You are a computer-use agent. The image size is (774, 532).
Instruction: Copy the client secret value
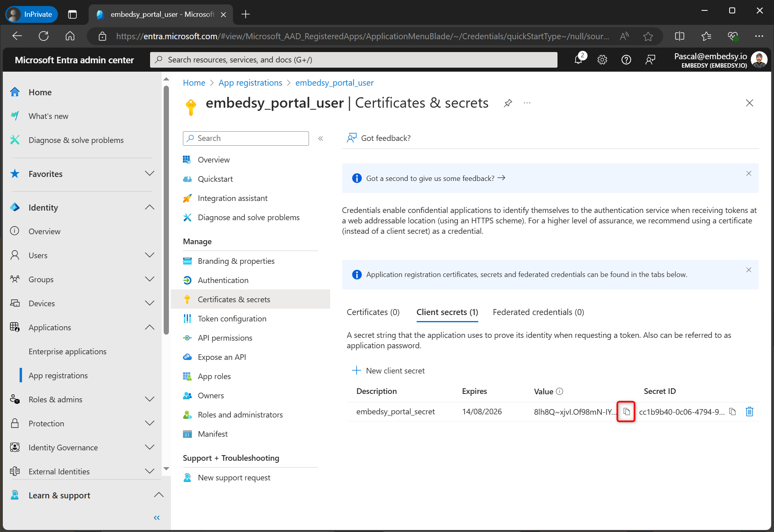tap(626, 411)
